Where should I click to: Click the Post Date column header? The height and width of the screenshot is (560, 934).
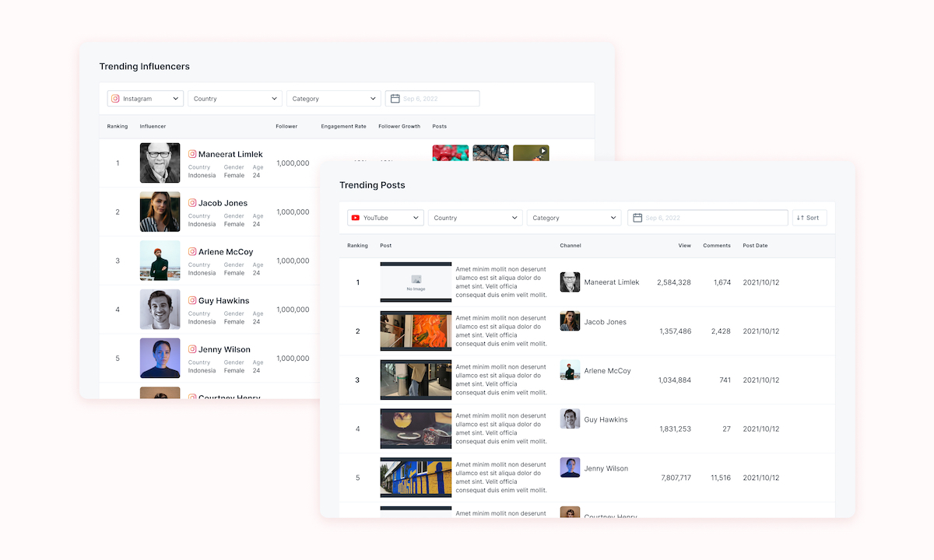(x=755, y=245)
